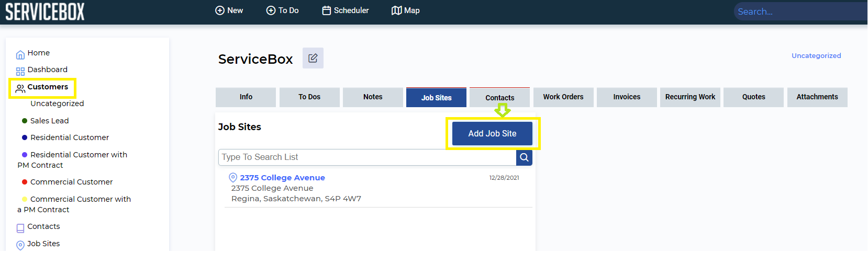Click the To Do plus icon
This screenshot has width=868, height=253.
271,10
